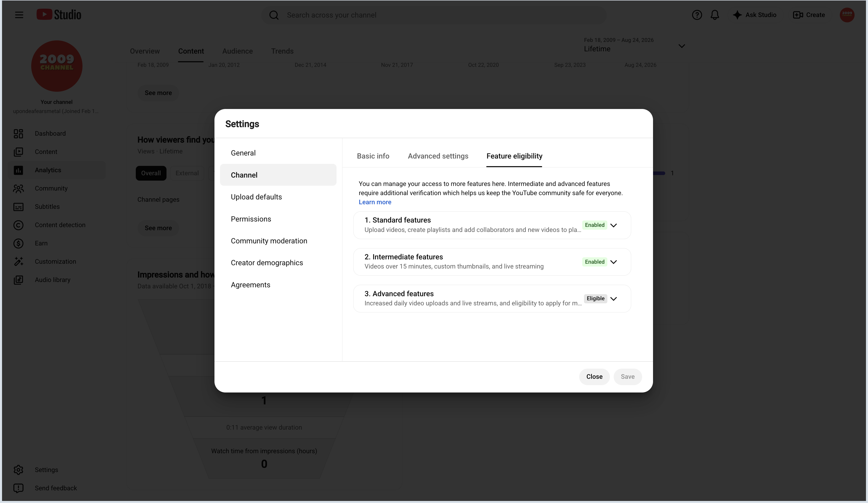Open the Trends analytics tab
The width and height of the screenshot is (868, 503).
pos(282,51)
